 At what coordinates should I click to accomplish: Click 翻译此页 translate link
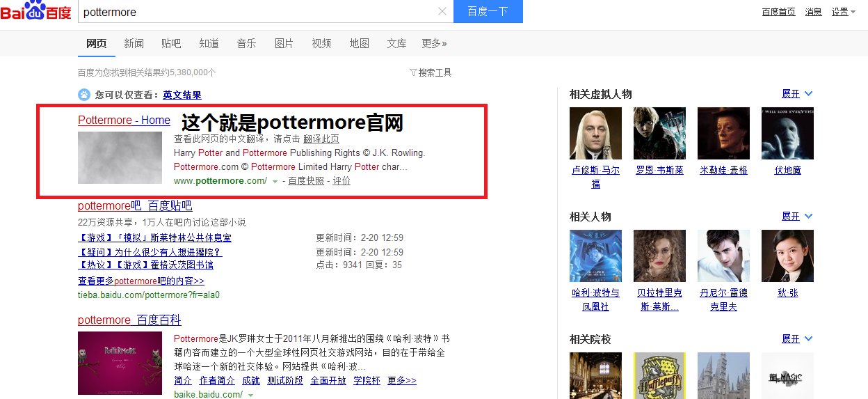321,139
